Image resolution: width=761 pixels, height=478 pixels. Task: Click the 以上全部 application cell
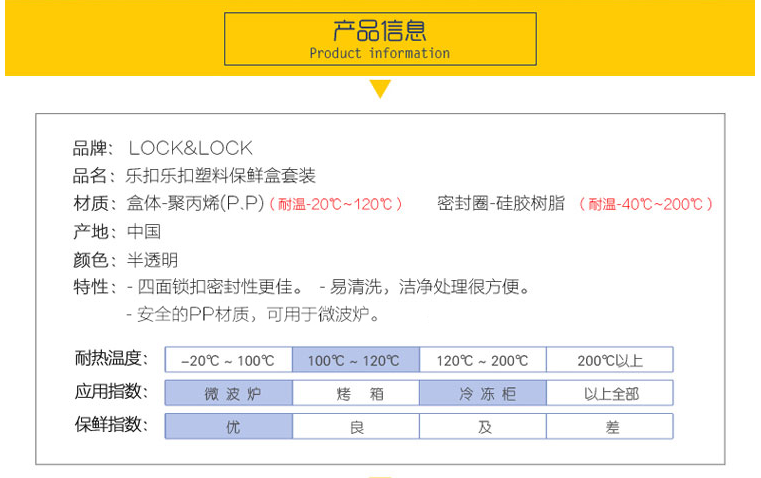point(610,393)
